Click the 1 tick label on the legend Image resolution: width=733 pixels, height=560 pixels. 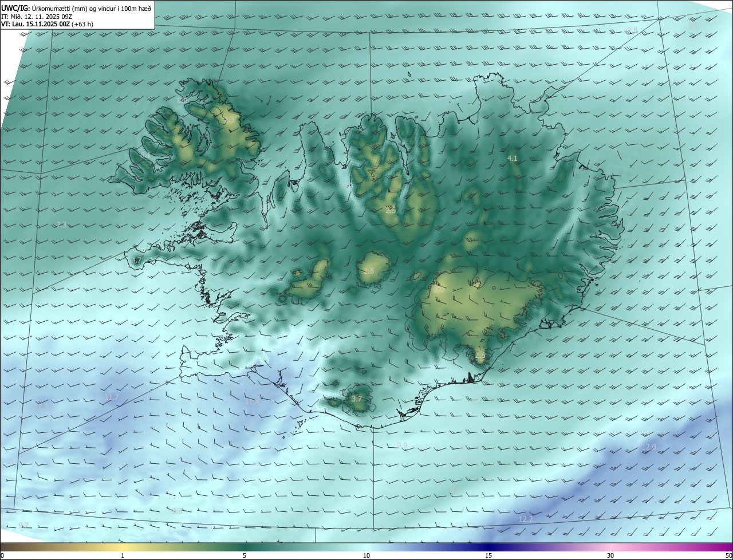(x=123, y=555)
